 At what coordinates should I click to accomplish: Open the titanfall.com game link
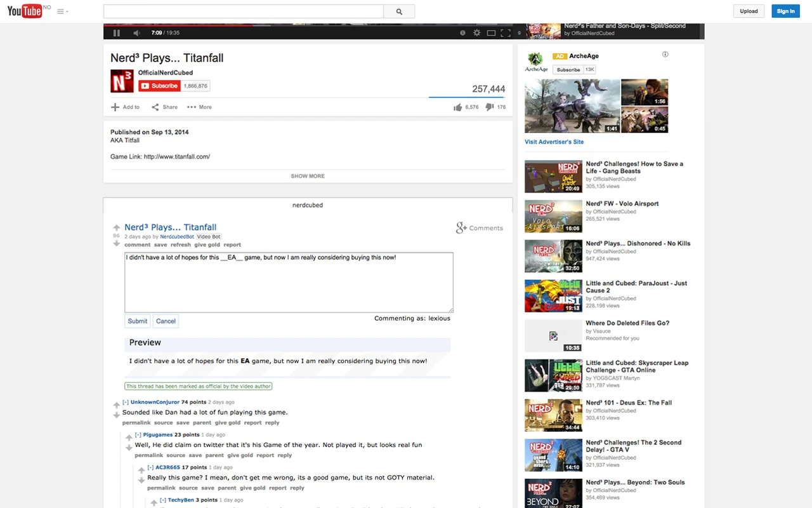(177, 157)
